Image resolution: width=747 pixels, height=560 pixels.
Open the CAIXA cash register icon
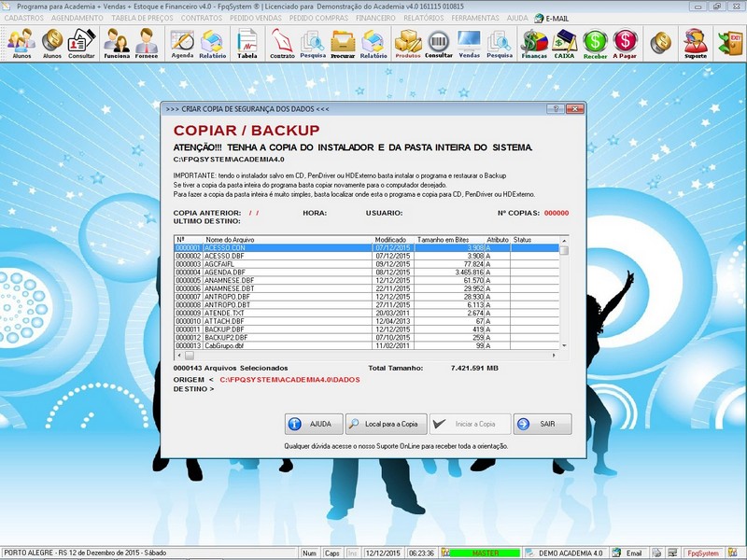[565, 43]
